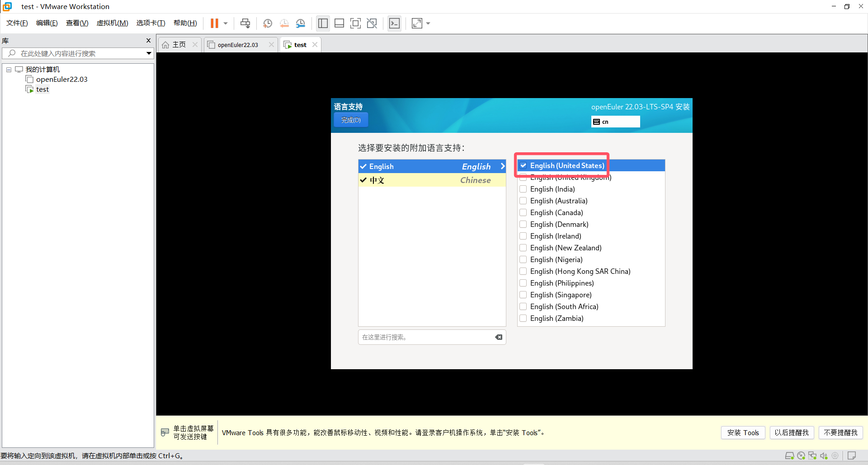Open the message log icon
This screenshot has width=868, height=465.
pos(852,456)
